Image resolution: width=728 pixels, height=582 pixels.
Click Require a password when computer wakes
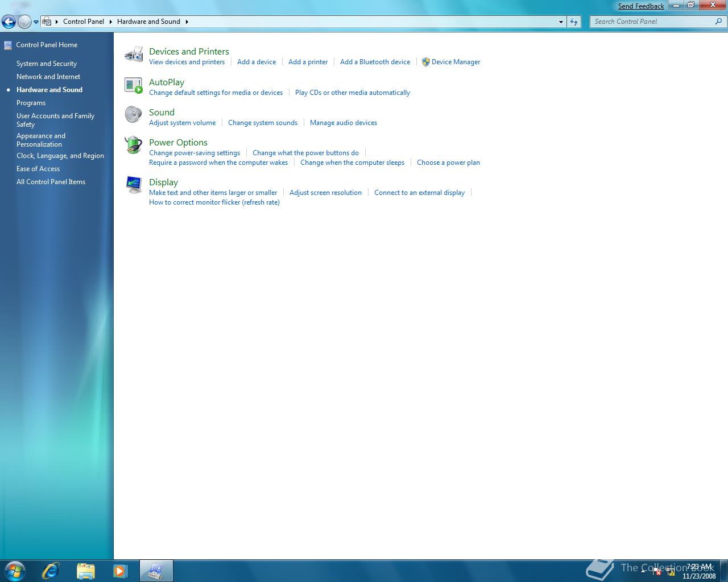[x=218, y=163]
